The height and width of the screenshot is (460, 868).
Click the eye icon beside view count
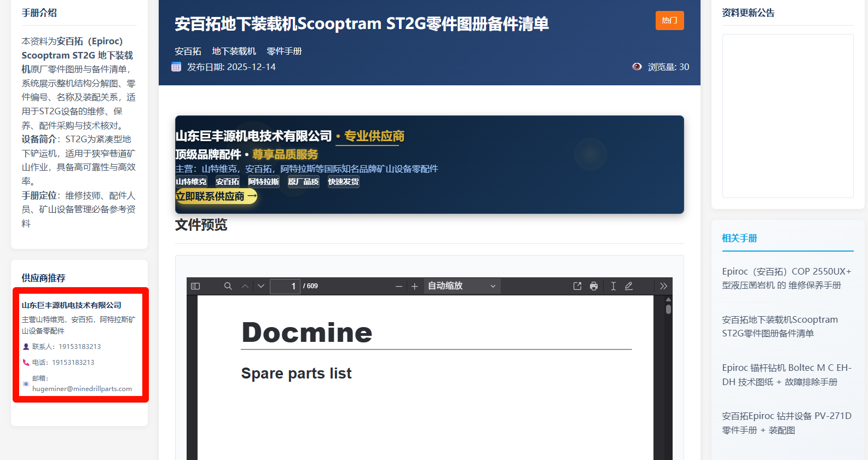(x=637, y=67)
